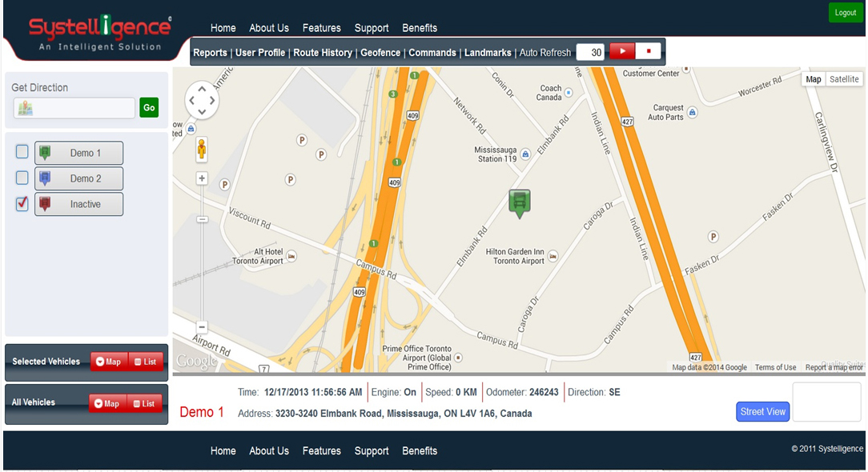Screen dimensions: 868x472
Task: Open User Profile
Action: pos(260,53)
